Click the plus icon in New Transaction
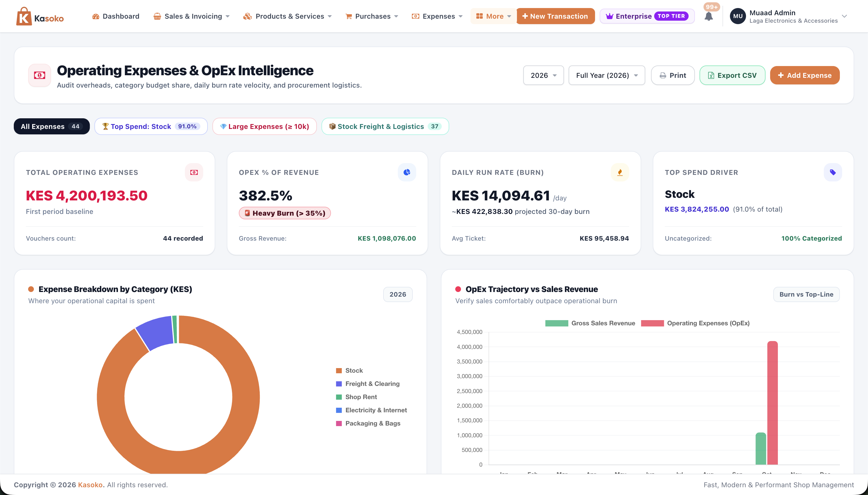The height and width of the screenshot is (495, 868). click(525, 16)
